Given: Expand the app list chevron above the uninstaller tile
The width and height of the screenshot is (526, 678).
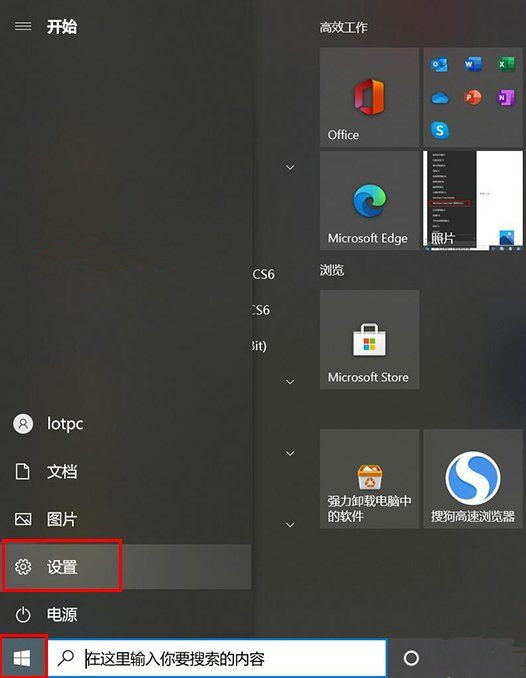Looking at the screenshot, I should [290, 453].
